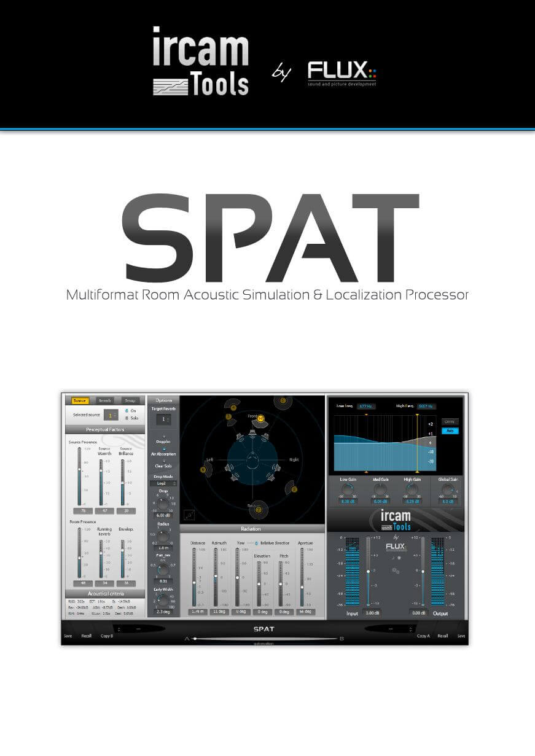Viewport: 535px width, 756px height.
Task: Adjust the Aperture slider
Action: pos(302,577)
